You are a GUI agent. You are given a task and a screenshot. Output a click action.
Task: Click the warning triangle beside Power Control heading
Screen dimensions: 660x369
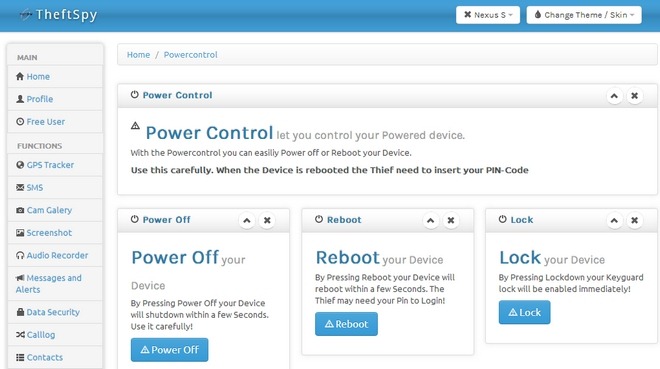[x=135, y=125]
